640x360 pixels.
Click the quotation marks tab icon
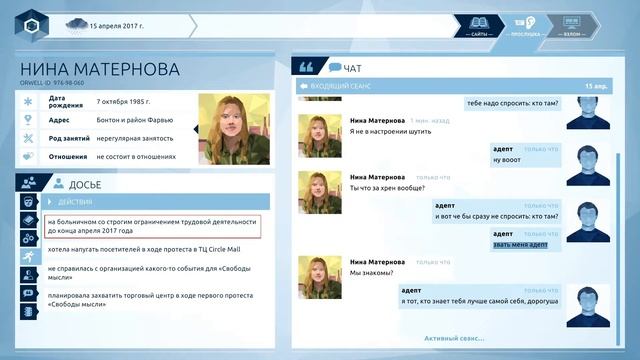[x=306, y=67]
